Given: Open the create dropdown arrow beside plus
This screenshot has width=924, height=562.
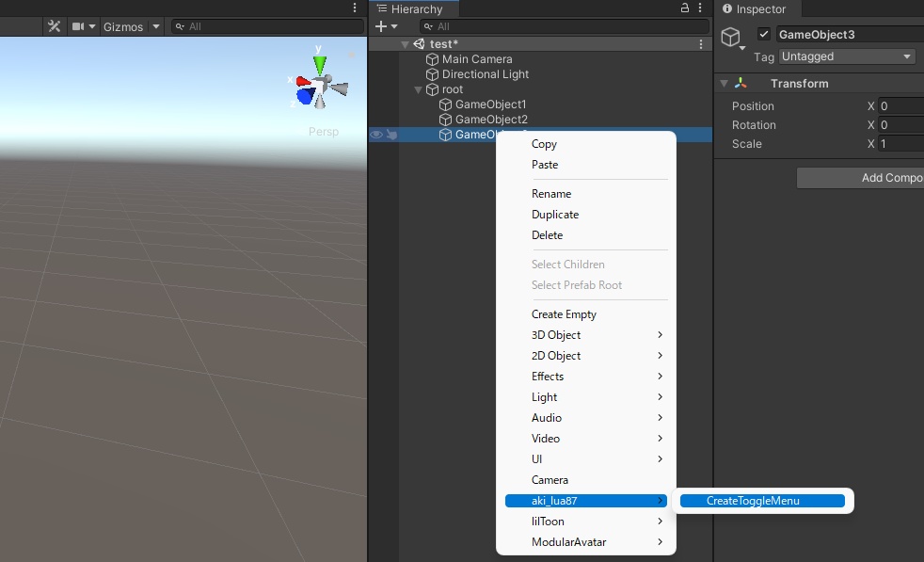Looking at the screenshot, I should coord(394,26).
